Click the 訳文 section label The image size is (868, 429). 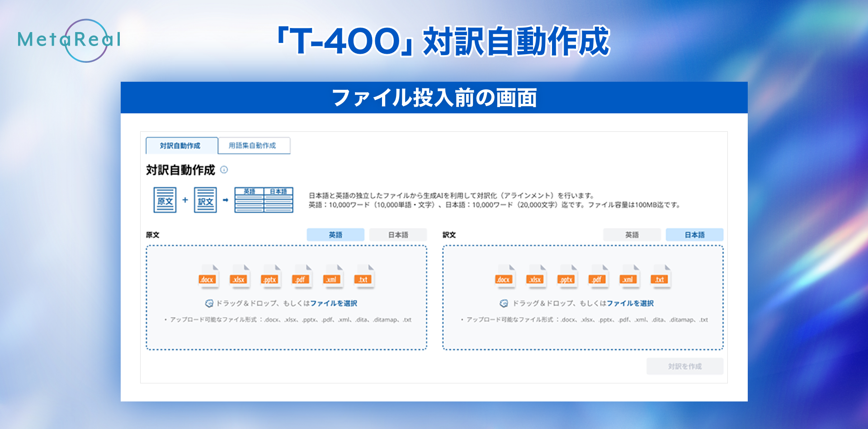(x=449, y=235)
